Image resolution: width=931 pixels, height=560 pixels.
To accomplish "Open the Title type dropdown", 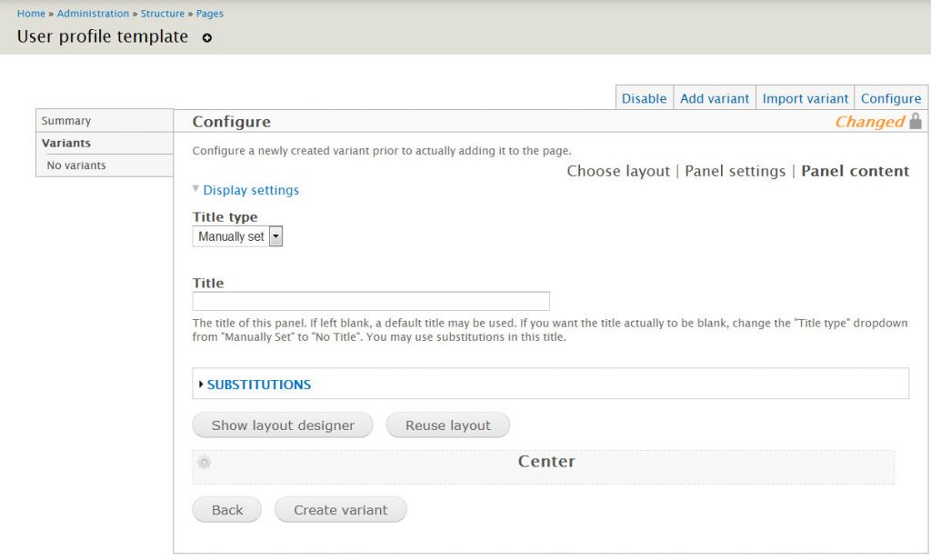I will (238, 236).
